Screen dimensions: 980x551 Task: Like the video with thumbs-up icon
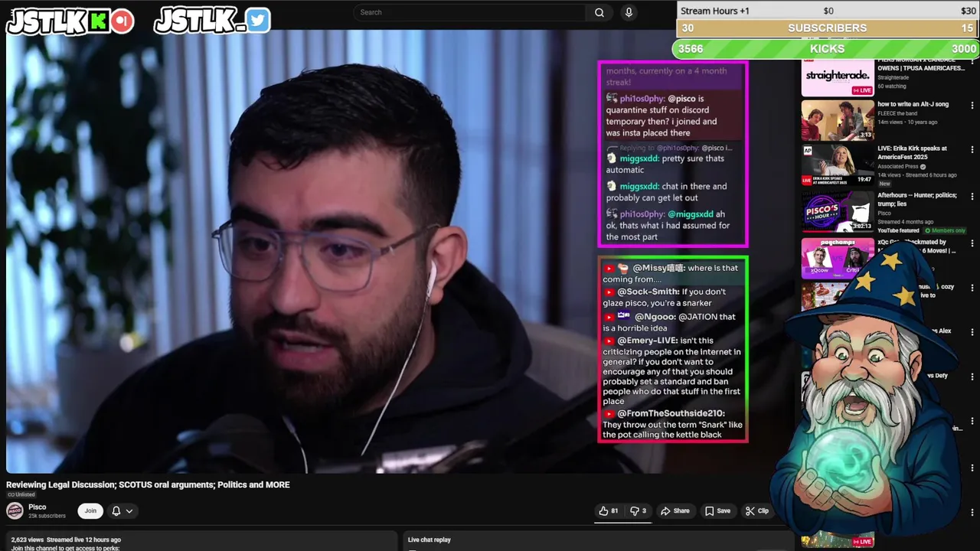point(609,511)
